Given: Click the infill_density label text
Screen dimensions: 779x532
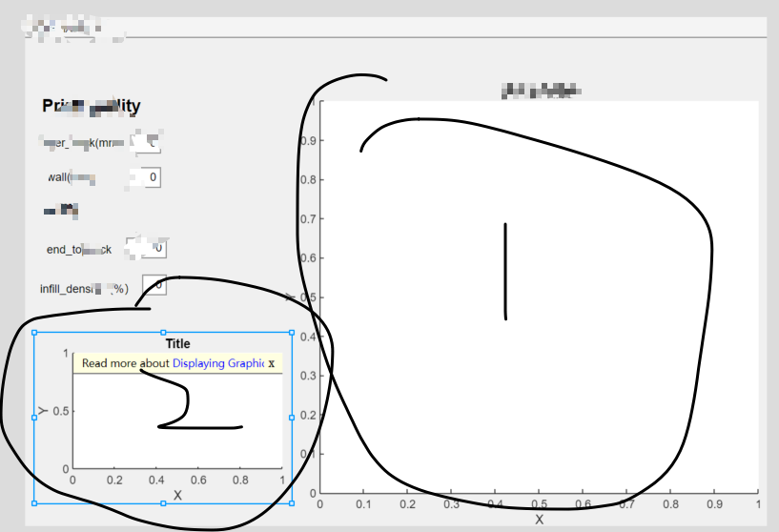Looking at the screenshot, I should pos(85,289).
